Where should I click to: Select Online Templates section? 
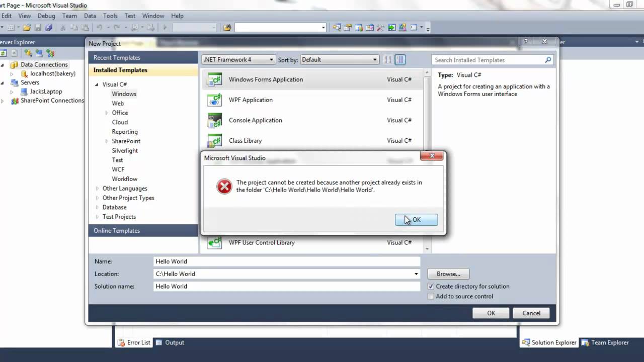click(143, 230)
